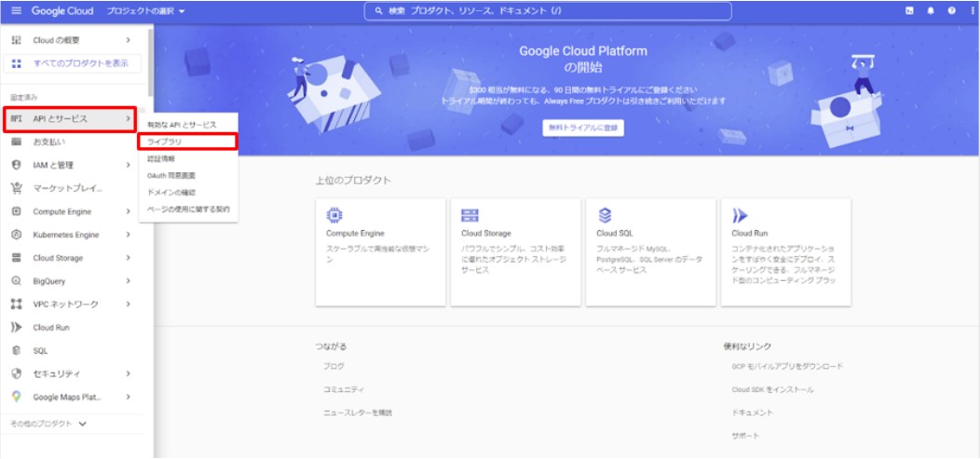Click the SQL sidebar icon
This screenshot has width=980, height=459.
(x=17, y=350)
